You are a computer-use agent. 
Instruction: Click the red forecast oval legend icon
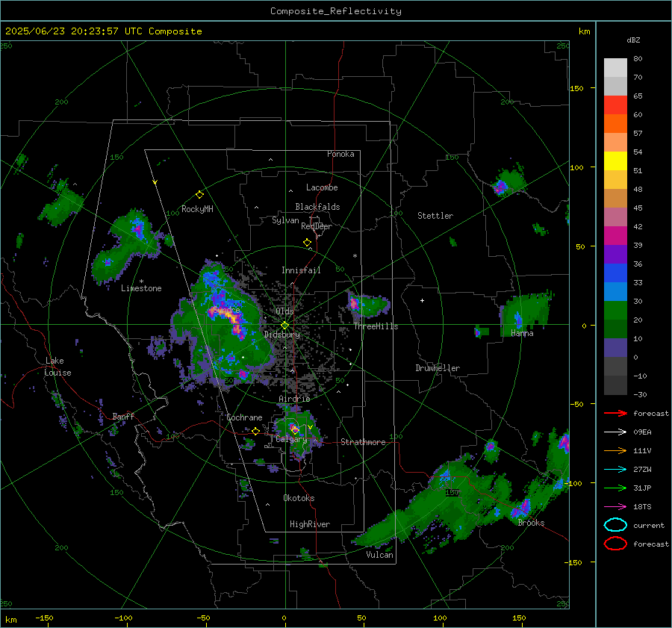(615, 544)
